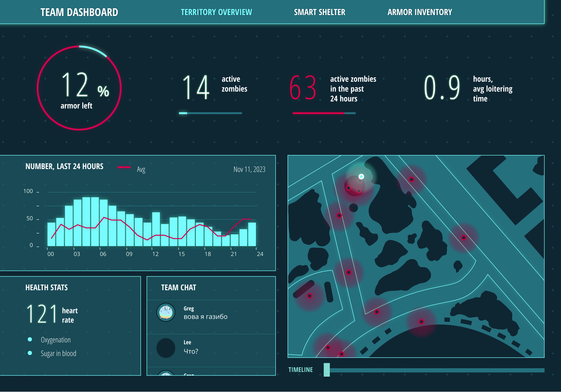Switch to the Territory Overview tab
Screen dimensions: 561x392
[216, 12]
